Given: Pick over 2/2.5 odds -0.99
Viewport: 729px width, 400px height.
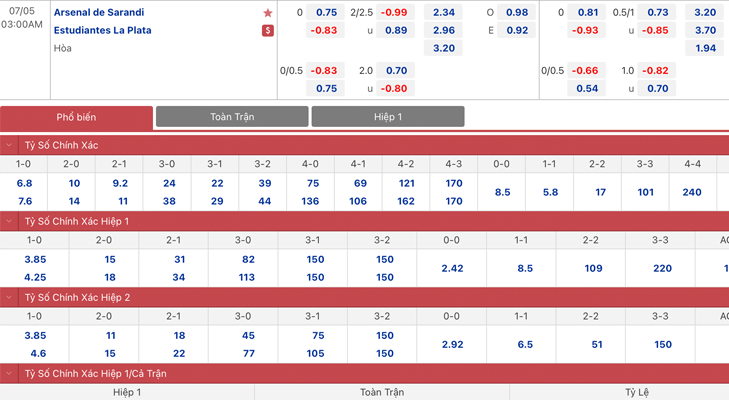Looking at the screenshot, I should coord(395,13).
